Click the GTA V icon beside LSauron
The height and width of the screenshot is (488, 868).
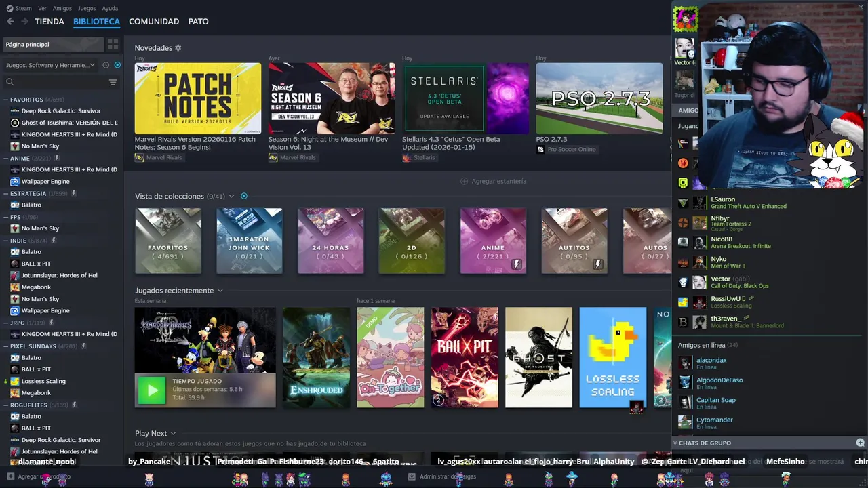pos(683,203)
